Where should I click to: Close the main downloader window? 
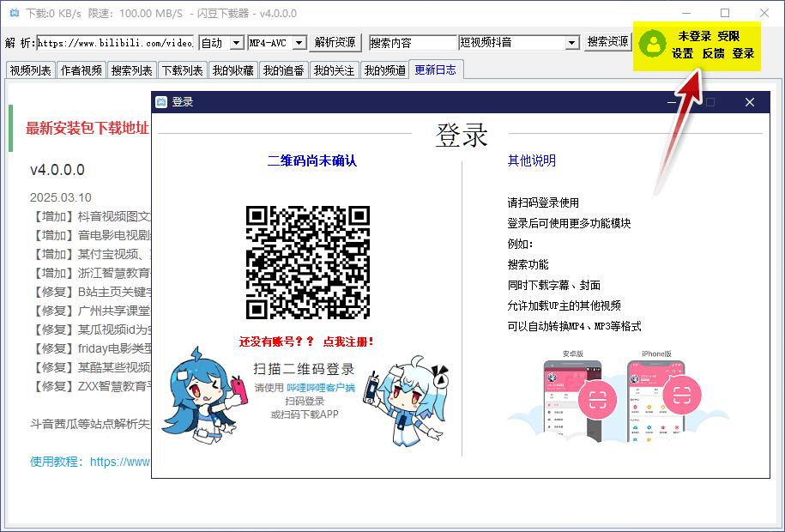[x=764, y=13]
